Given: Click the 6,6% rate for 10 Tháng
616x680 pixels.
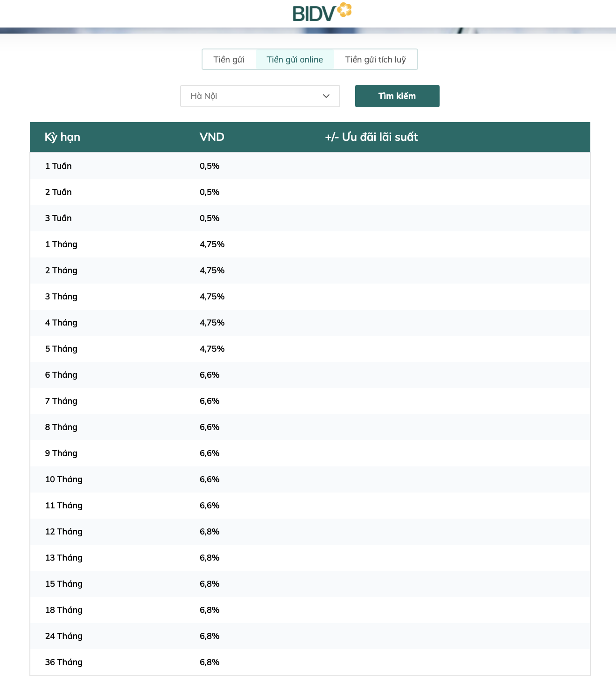Looking at the screenshot, I should pos(210,479).
